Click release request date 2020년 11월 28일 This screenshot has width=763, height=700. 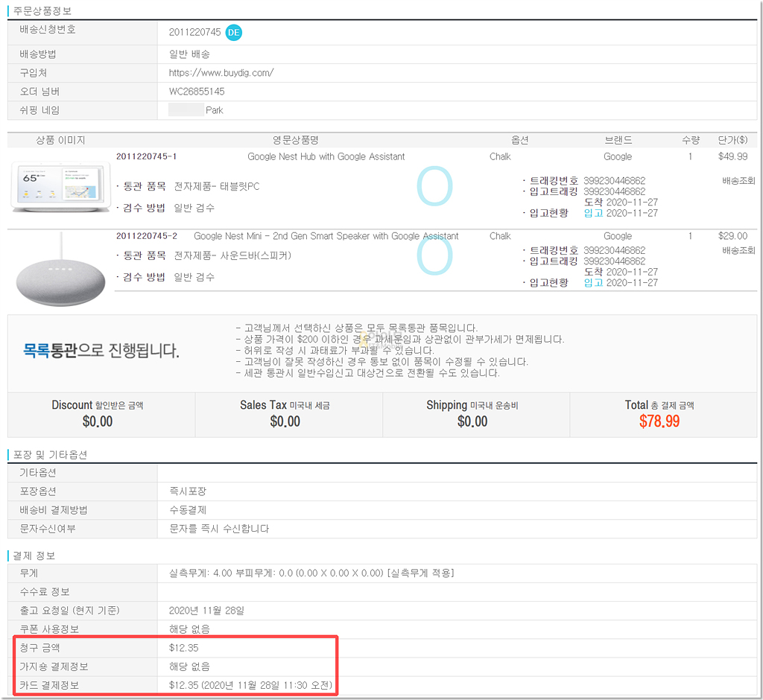pyautogui.click(x=206, y=611)
